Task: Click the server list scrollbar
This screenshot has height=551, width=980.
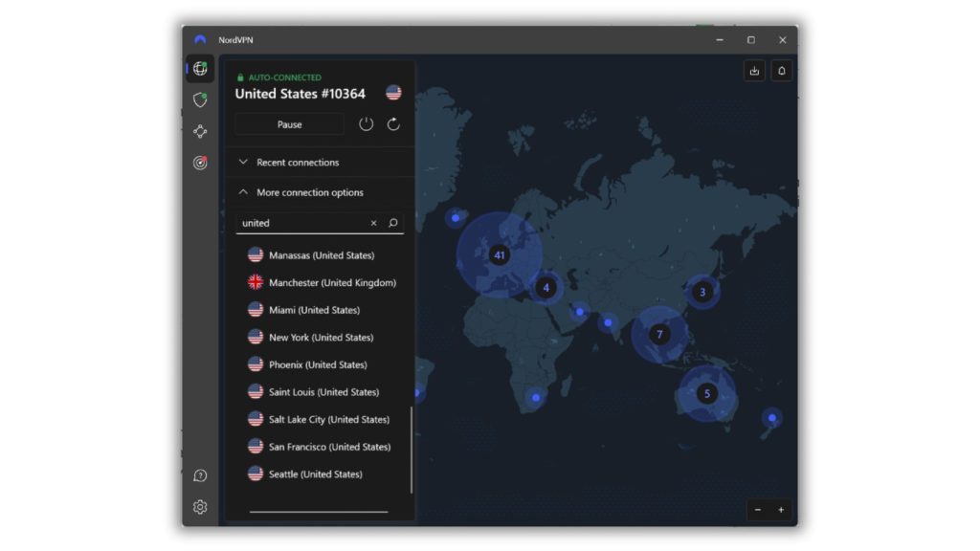Action: click(412, 450)
